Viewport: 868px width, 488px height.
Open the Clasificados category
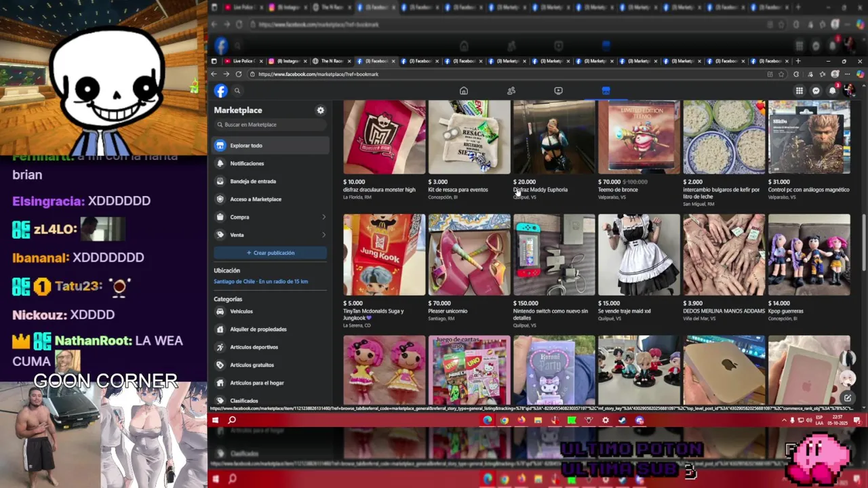click(x=270, y=401)
